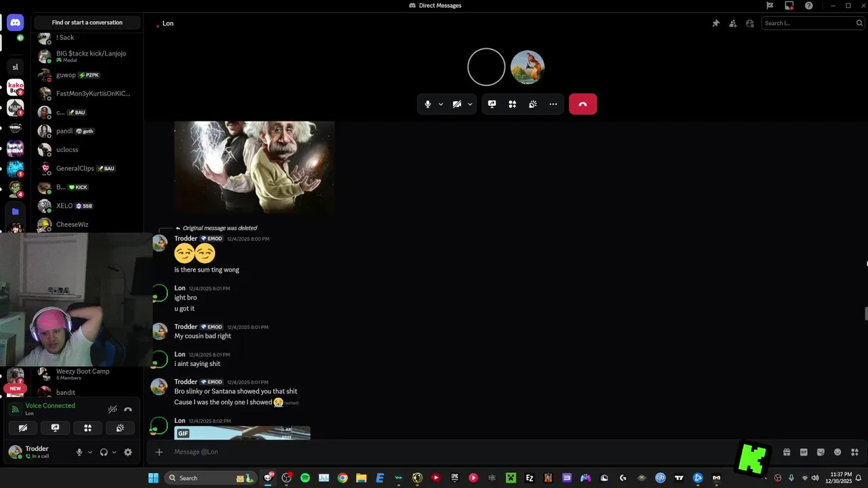Image resolution: width=868 pixels, height=488 pixels.
Task: Click plus attachment button in message box
Action: pyautogui.click(x=159, y=452)
